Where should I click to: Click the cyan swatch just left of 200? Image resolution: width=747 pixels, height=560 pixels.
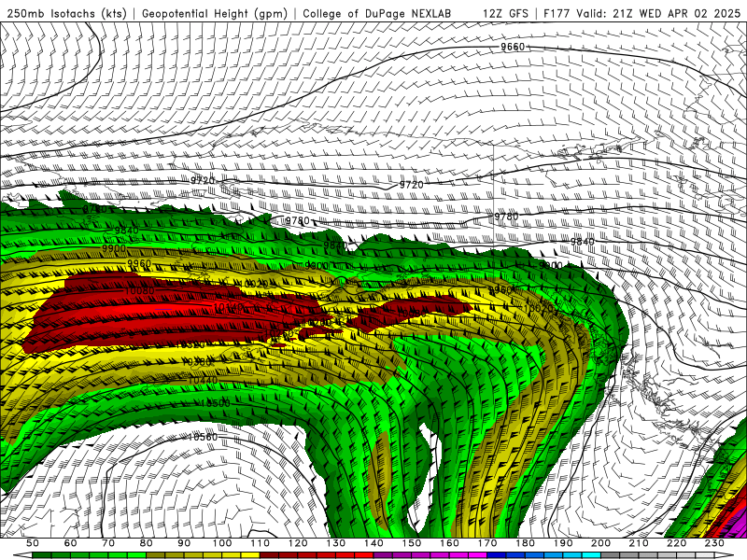[591, 555]
